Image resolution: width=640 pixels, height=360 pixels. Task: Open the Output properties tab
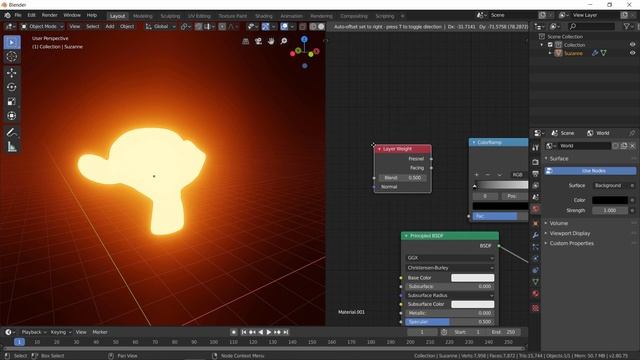(535, 174)
